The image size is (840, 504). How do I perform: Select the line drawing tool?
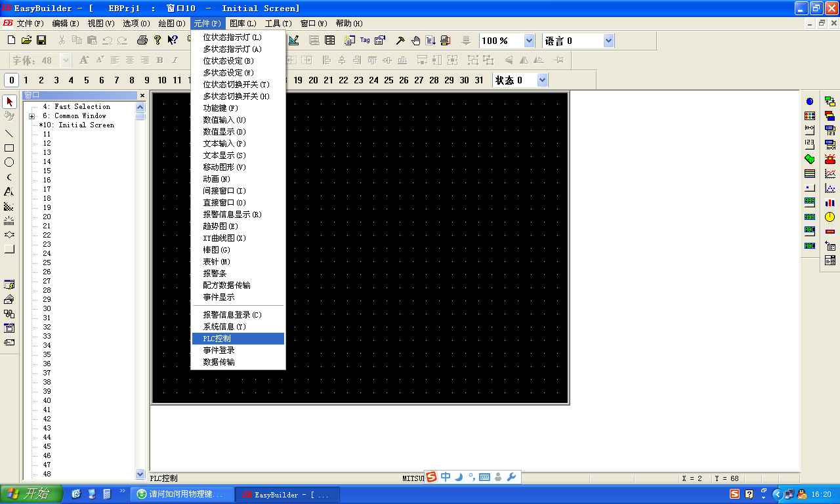click(9, 133)
